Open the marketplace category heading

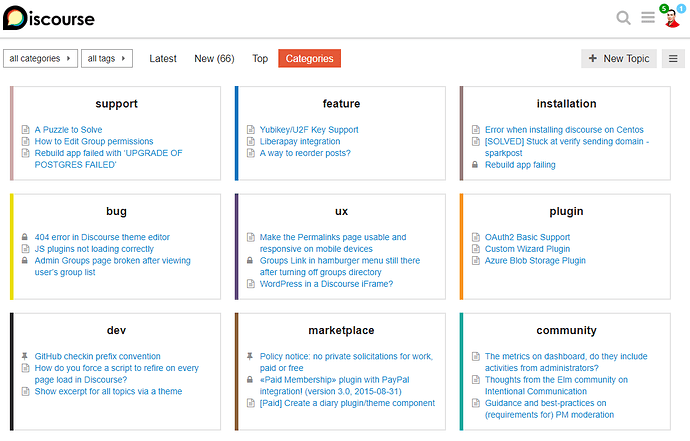341,331
